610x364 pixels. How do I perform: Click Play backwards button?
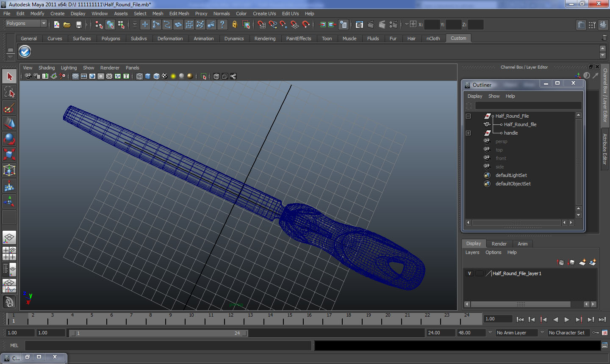click(x=555, y=320)
